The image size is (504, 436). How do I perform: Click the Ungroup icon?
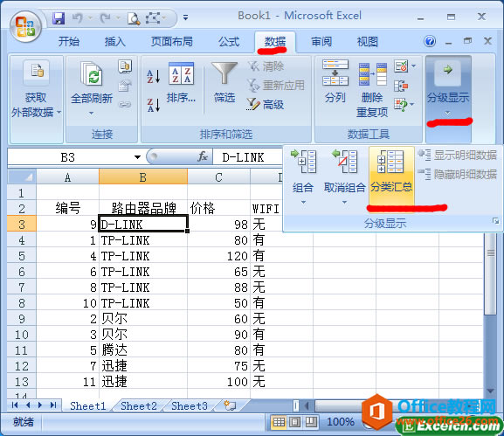click(344, 161)
